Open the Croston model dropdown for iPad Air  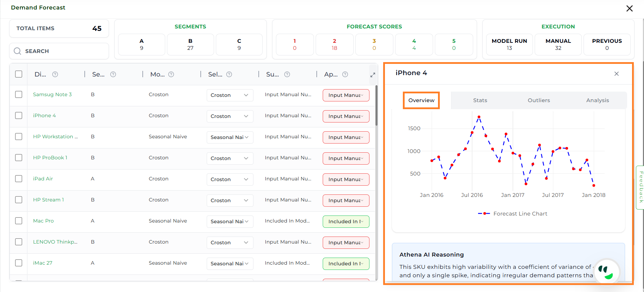230,179
